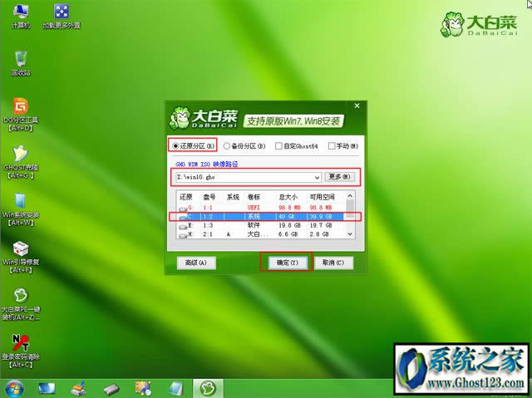The width and height of the screenshot is (532, 398).
Task: Select the 还原分区 radio button
Action: (x=175, y=145)
